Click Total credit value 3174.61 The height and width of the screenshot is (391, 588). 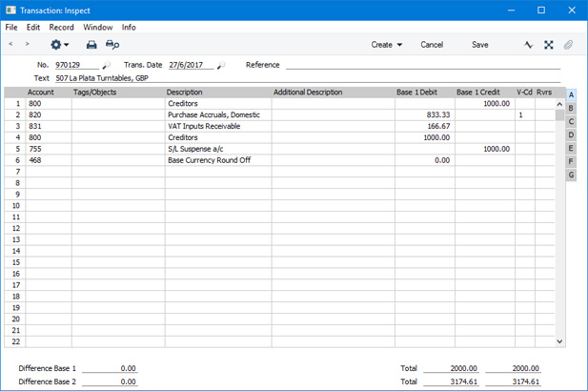pyautogui.click(x=513, y=381)
